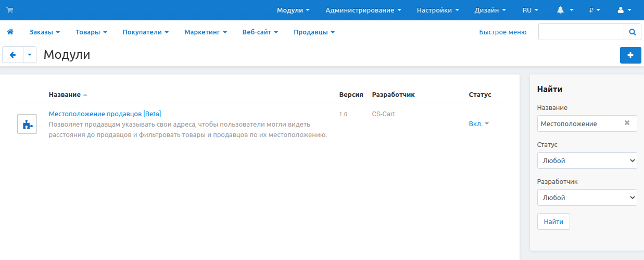This screenshot has width=644, height=260.
Task: Open the Разработчик filter dropdown
Action: pos(587,197)
